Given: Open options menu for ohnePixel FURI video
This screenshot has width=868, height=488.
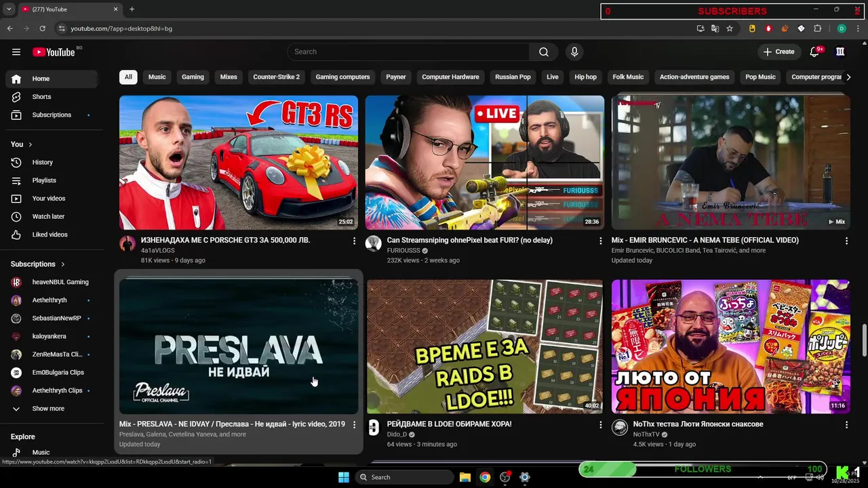Looking at the screenshot, I should pos(600,241).
